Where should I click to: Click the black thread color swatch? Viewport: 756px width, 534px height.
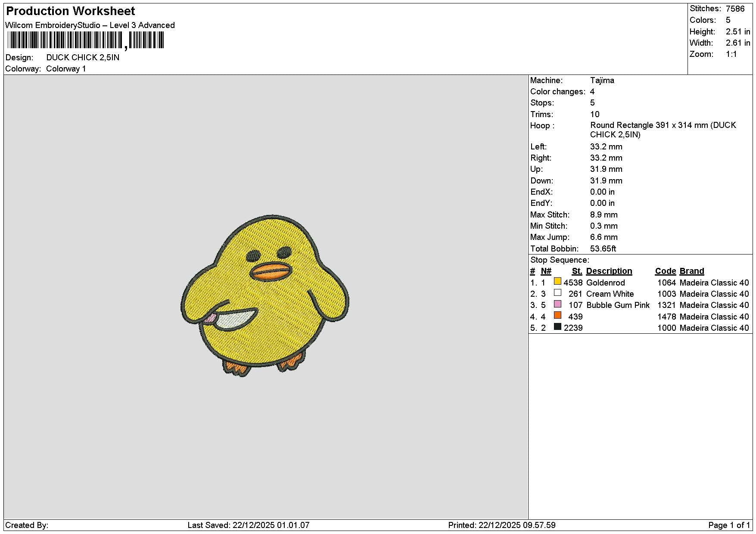557,326
